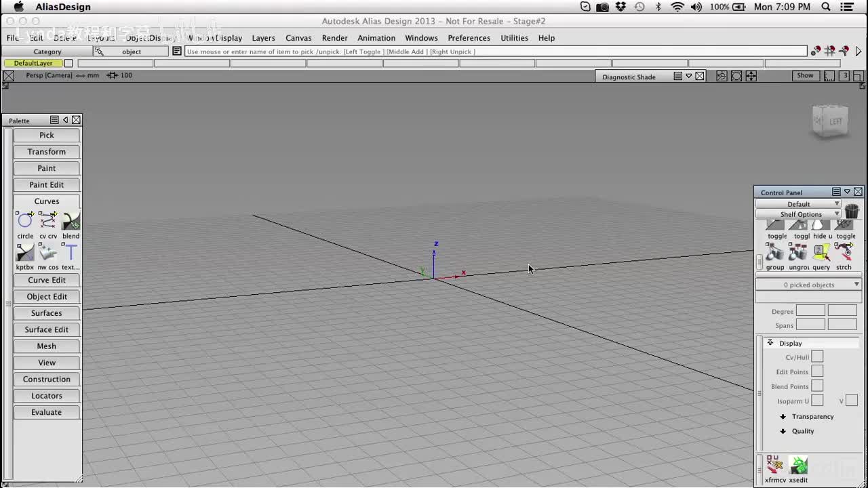Viewport: 868px width, 488px height.
Task: Click the prompt line input field
Action: [x=496, y=52]
